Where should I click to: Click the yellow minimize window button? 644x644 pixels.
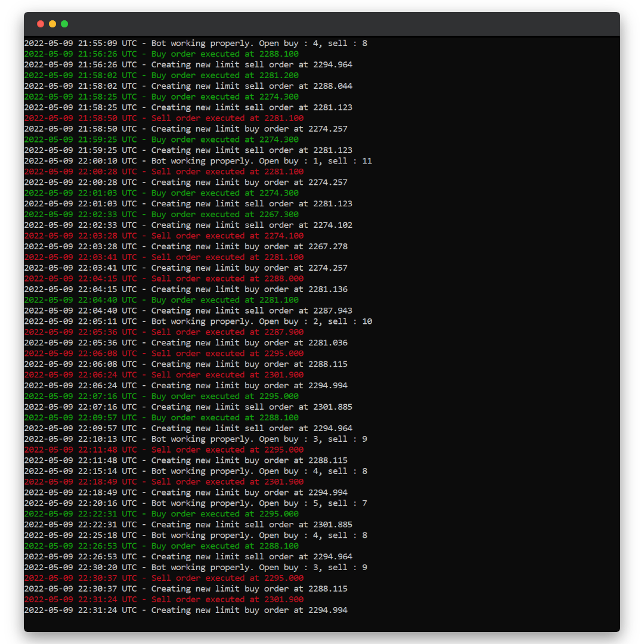(52, 24)
